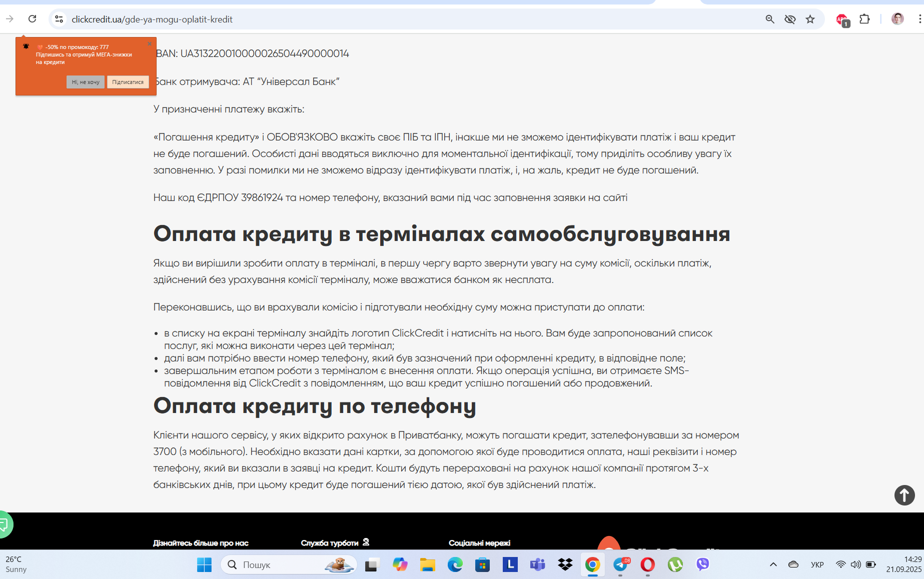Open Viber from the taskbar
Screen dimensions: 924x579
coord(702,565)
